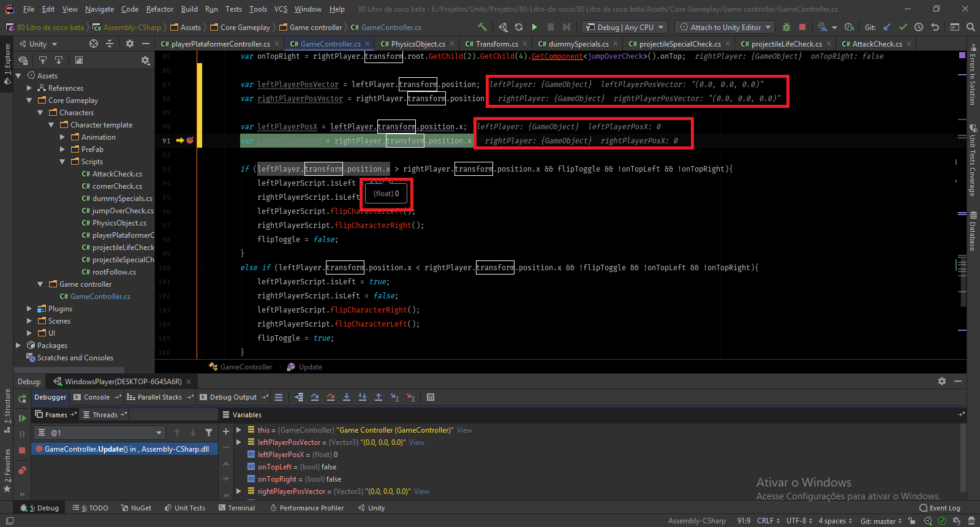The image size is (980, 527).
Task: Locate current file with crosshair icon in Explorer
Action: point(94,44)
